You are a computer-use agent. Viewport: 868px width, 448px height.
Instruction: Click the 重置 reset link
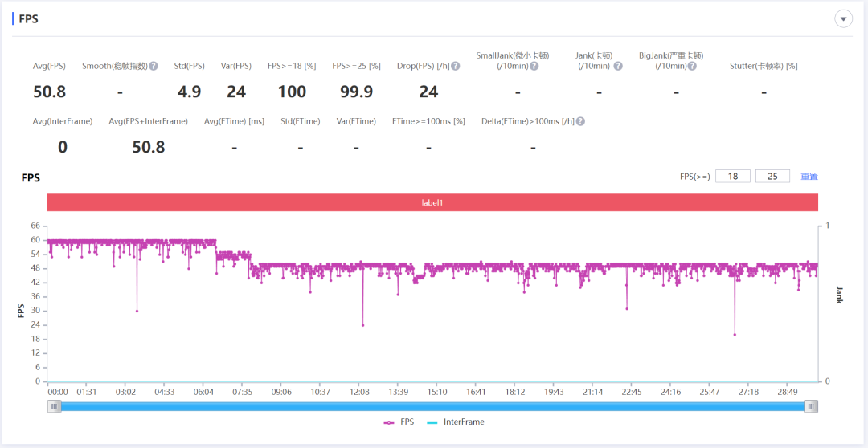pos(809,177)
